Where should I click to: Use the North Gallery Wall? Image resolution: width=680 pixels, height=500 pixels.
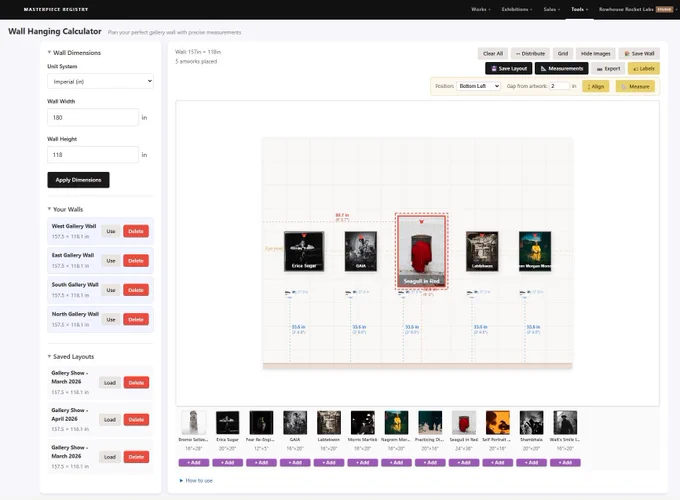tap(111, 320)
